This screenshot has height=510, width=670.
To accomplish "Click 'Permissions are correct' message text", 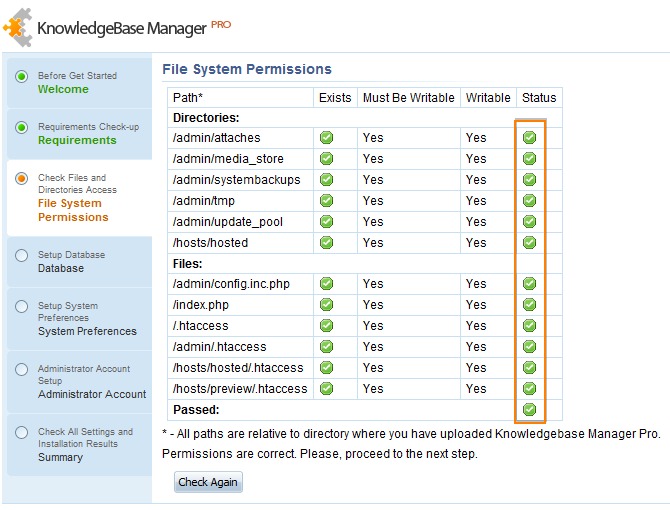I will coord(320,454).
